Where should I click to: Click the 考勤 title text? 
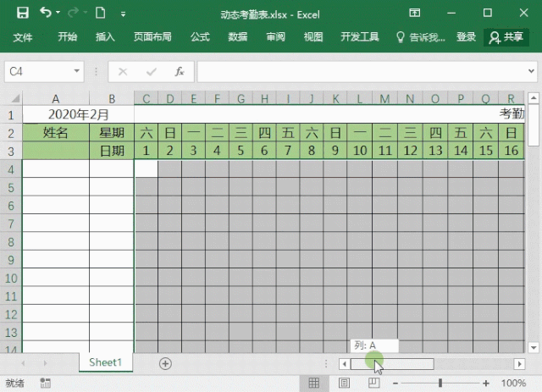click(x=512, y=113)
